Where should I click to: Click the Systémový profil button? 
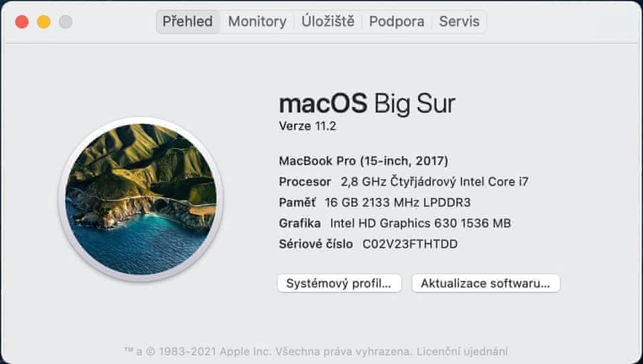339,283
